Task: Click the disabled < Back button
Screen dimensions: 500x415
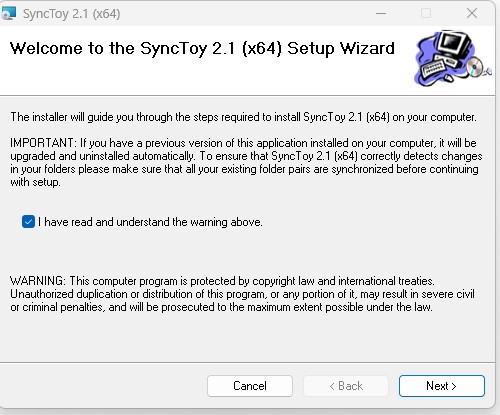Action: coord(346,386)
